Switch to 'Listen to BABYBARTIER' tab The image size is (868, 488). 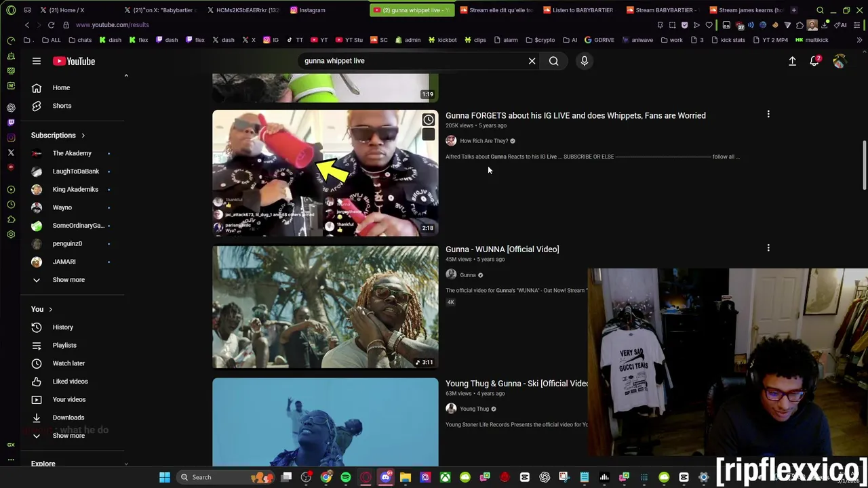coord(582,10)
